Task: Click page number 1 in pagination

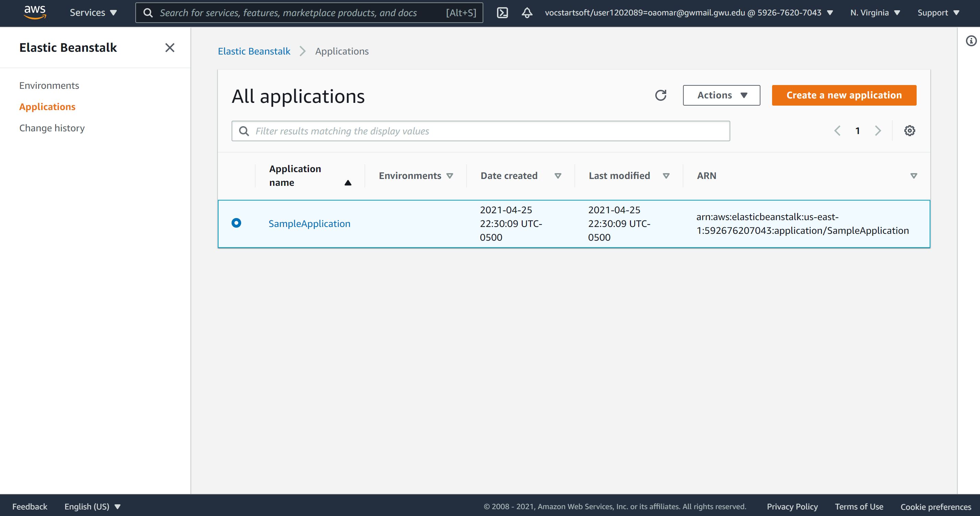Action: tap(857, 131)
